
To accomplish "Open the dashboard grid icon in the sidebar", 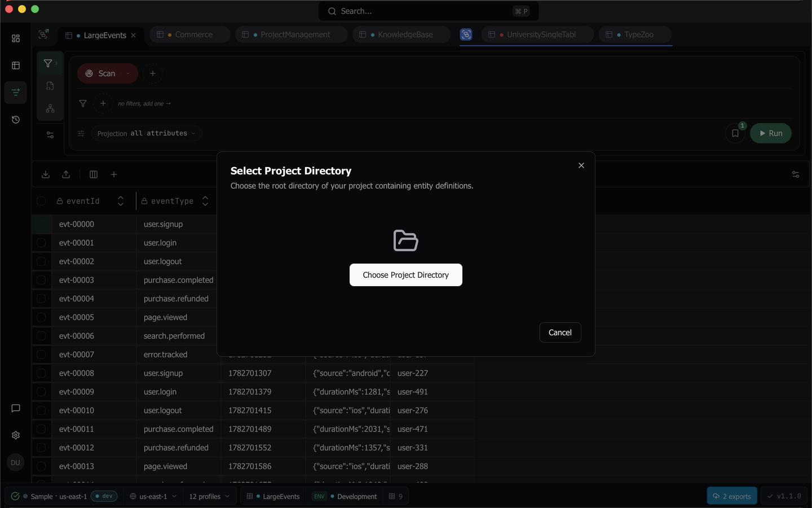I will click(16, 38).
